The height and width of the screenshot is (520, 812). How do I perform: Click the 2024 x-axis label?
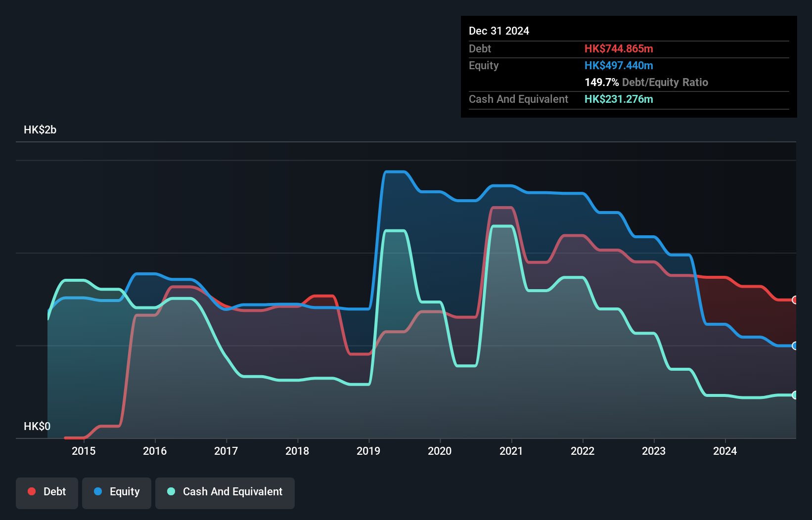pos(725,451)
